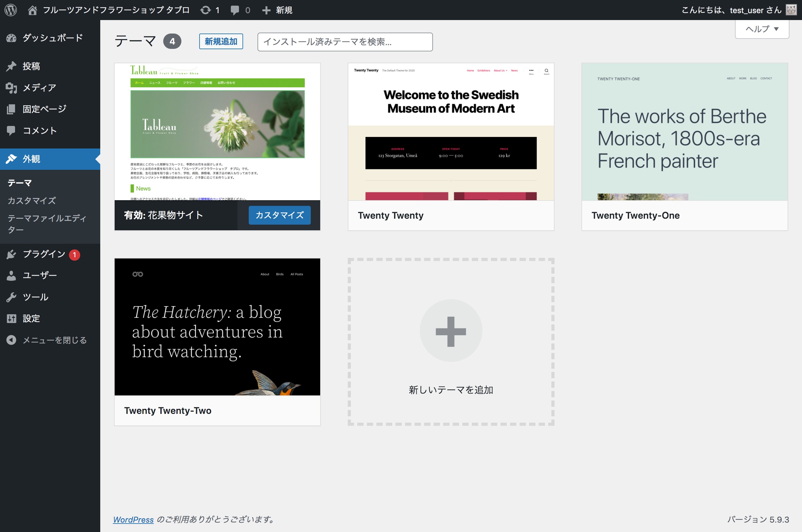Open 設定 sliders icon in sidebar
Image resolution: width=802 pixels, height=532 pixels.
(11, 318)
